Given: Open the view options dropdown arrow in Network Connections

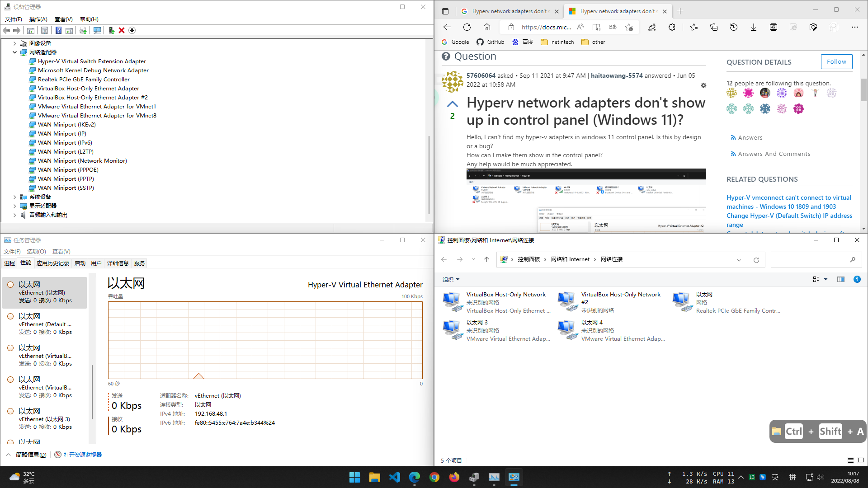Looking at the screenshot, I should pyautogui.click(x=826, y=279).
